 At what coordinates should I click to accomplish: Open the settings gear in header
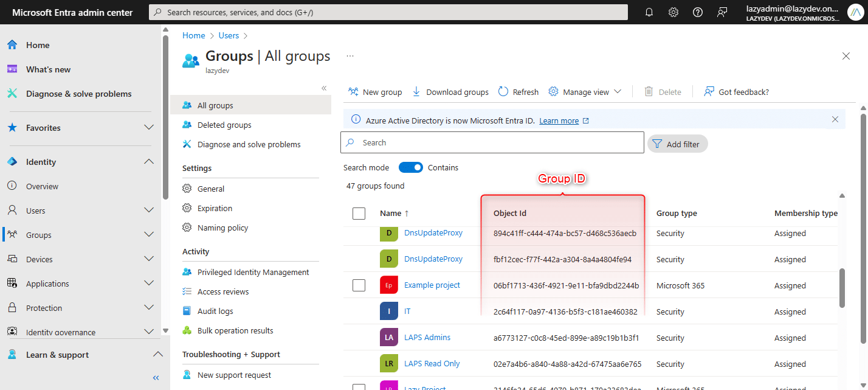point(673,12)
